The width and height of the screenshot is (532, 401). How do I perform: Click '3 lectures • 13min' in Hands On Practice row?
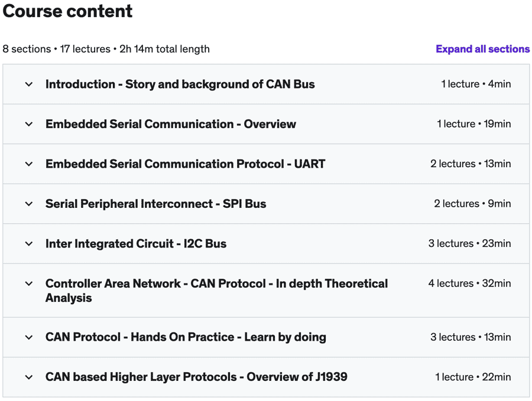click(x=471, y=337)
